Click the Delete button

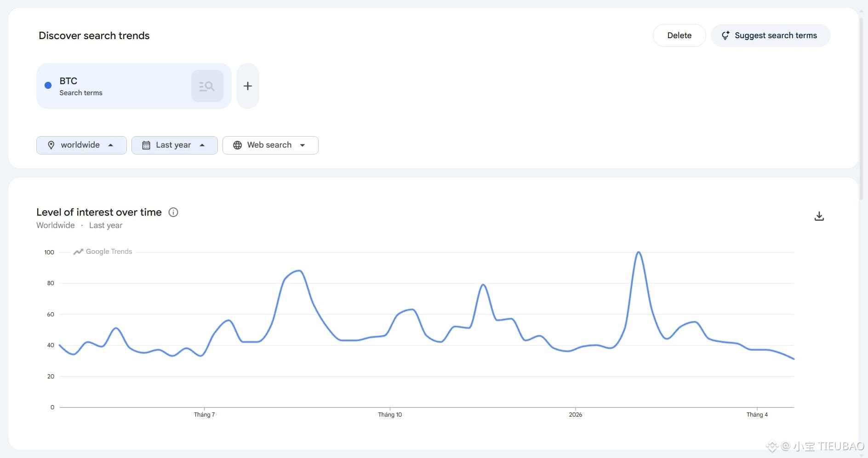679,35
